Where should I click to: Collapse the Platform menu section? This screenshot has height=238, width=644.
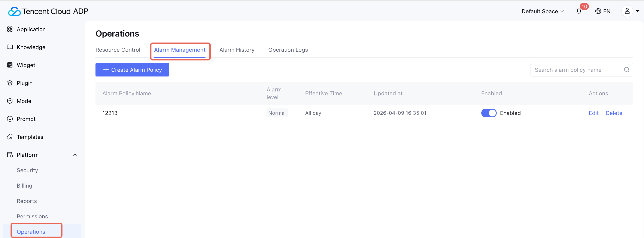pos(75,155)
